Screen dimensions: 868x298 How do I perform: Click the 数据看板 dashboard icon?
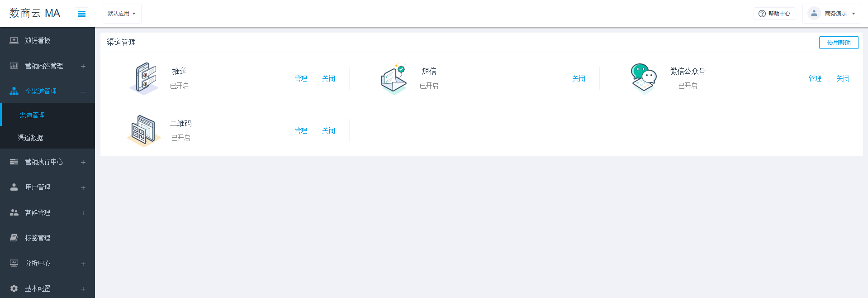tap(14, 40)
